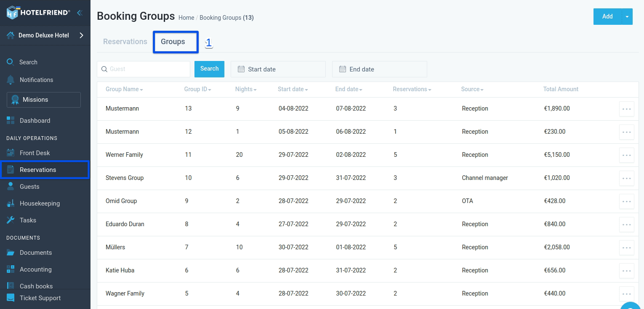The width and height of the screenshot is (644, 309).
Task: Click the Werner Family group name
Action: (x=124, y=155)
